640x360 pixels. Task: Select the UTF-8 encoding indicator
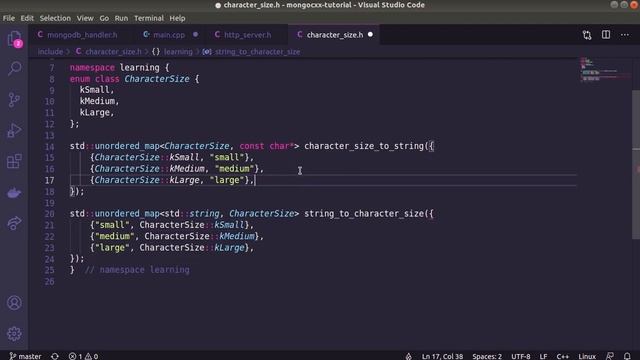521,356
